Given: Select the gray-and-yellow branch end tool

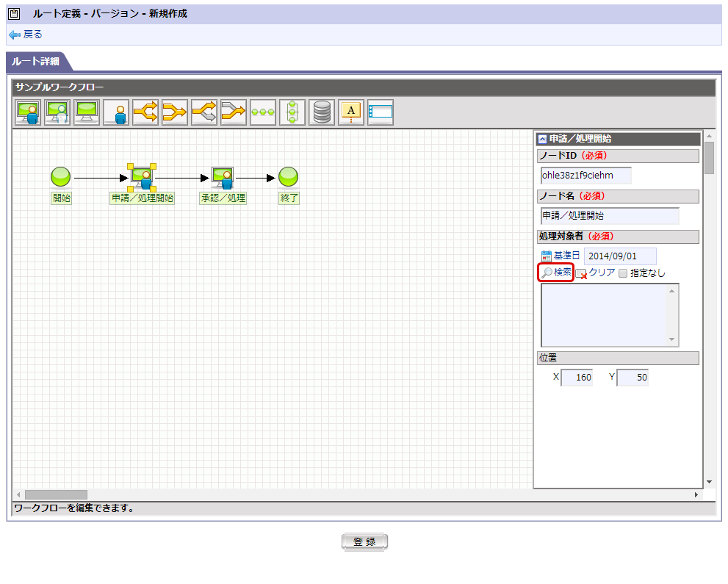Looking at the screenshot, I should [234, 112].
